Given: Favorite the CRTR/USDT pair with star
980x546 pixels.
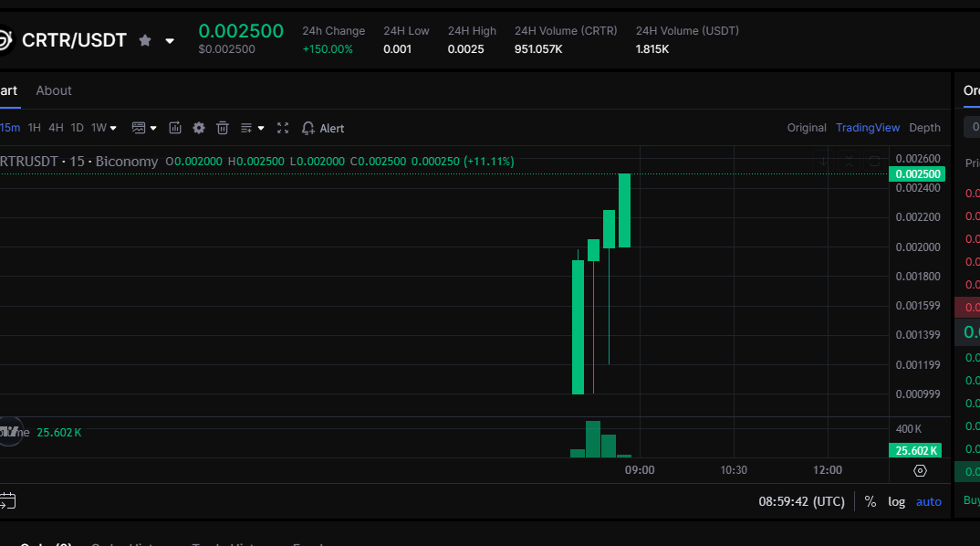Looking at the screenshot, I should 145,41.
